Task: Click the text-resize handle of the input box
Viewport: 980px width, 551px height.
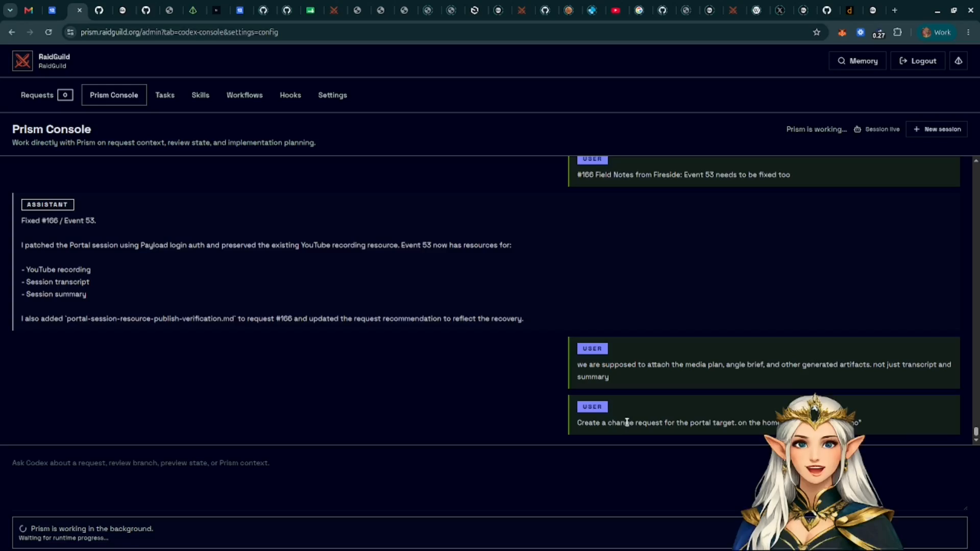Action: (965, 507)
